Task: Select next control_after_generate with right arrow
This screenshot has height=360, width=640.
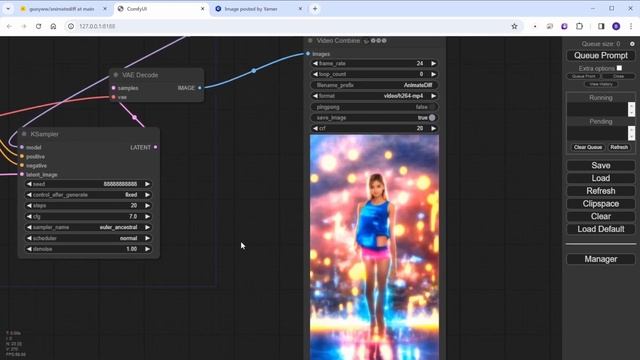Action: [x=147, y=195]
